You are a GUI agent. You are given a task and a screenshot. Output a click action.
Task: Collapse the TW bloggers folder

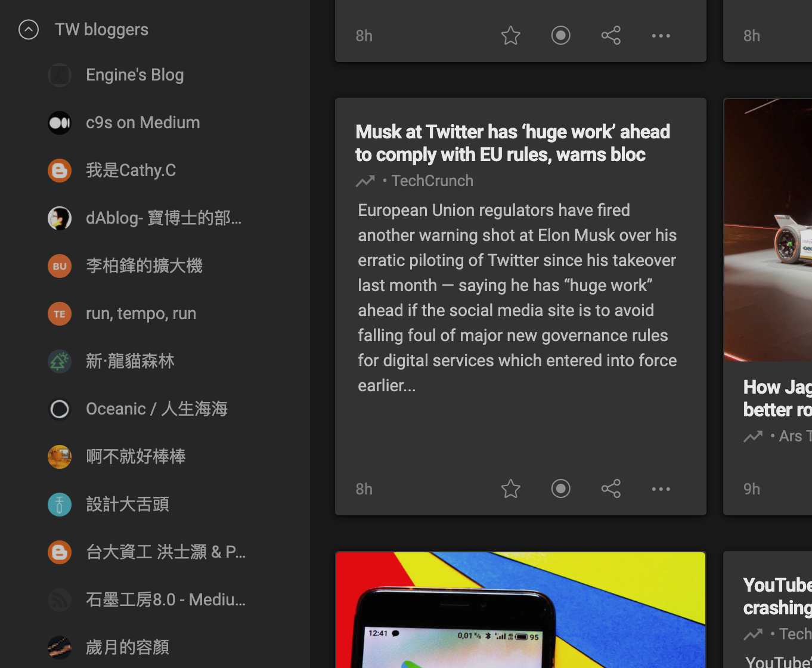(x=29, y=29)
